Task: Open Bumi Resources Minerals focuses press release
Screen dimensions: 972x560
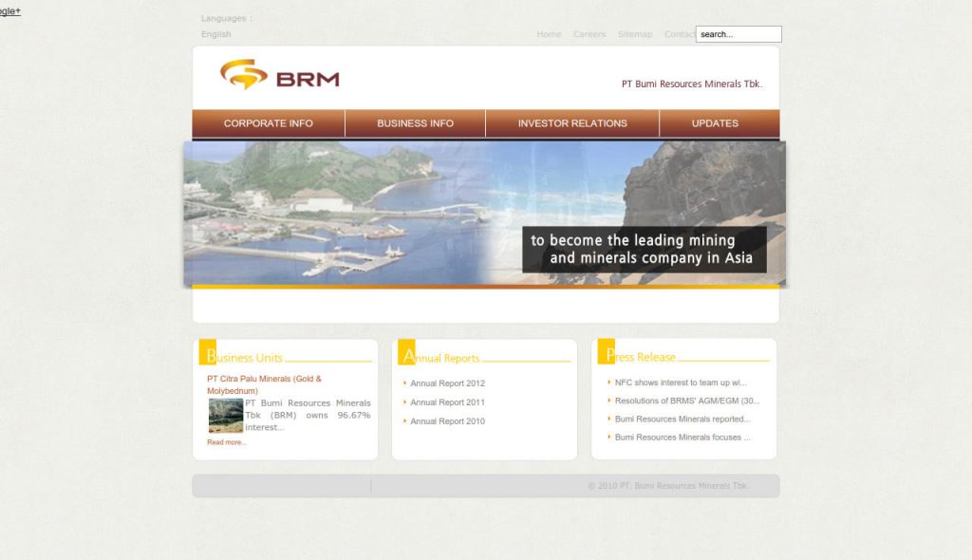Action: click(x=682, y=438)
